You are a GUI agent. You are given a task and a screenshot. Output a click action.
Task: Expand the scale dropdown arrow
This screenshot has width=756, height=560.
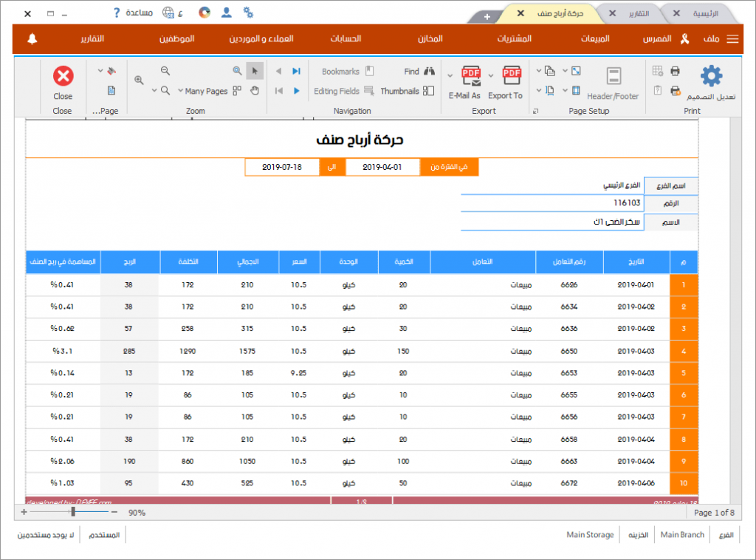(x=565, y=71)
